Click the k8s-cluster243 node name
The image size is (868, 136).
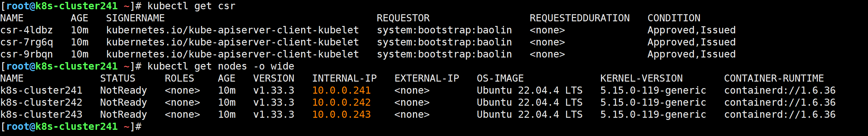click(41, 114)
